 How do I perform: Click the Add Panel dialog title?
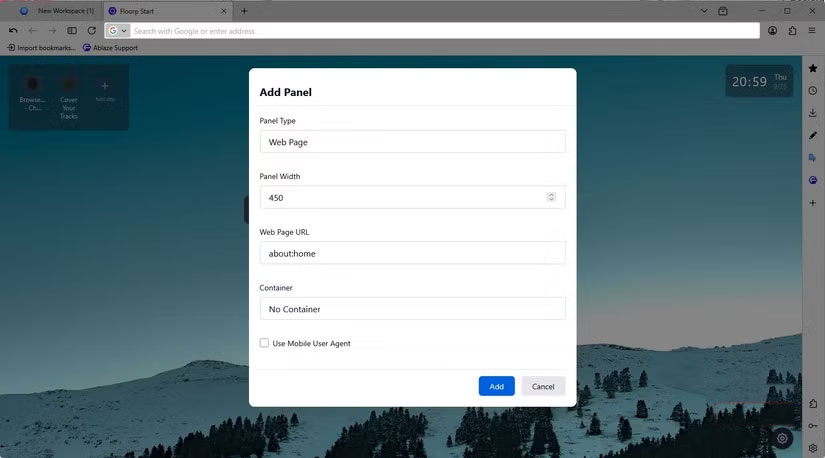[x=286, y=92]
